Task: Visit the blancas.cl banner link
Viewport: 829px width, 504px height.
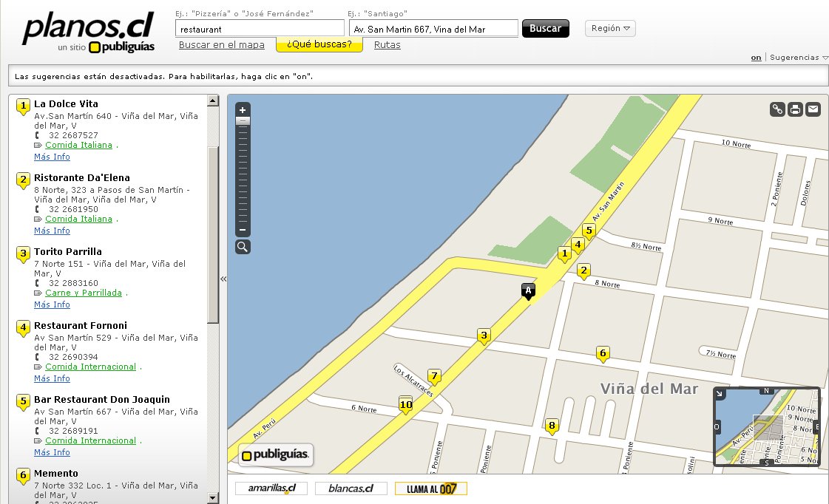Action: tap(351, 488)
